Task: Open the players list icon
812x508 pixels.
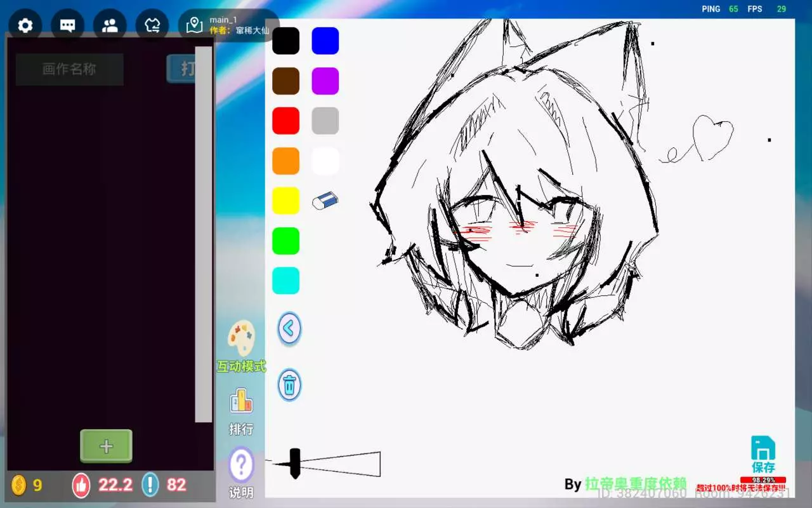Action: click(110, 25)
